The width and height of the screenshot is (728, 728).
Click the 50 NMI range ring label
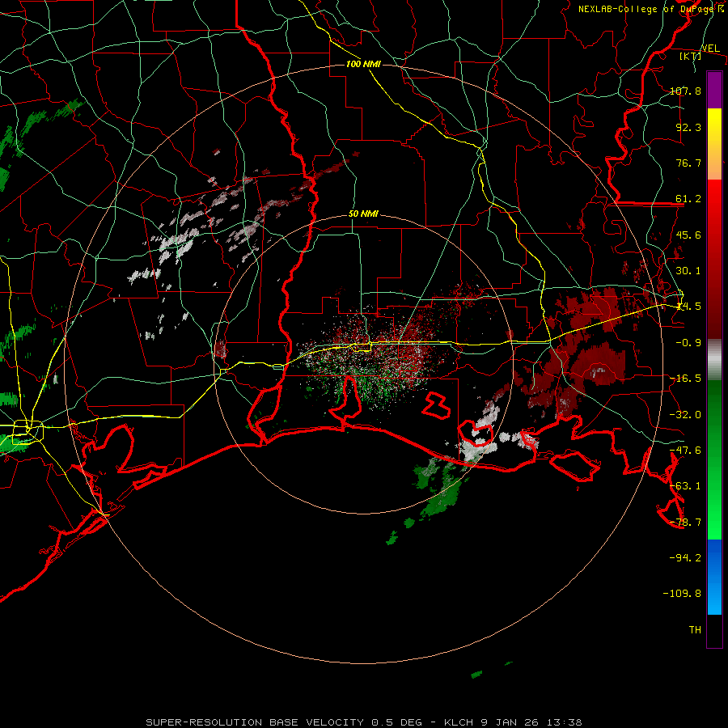pos(363,214)
